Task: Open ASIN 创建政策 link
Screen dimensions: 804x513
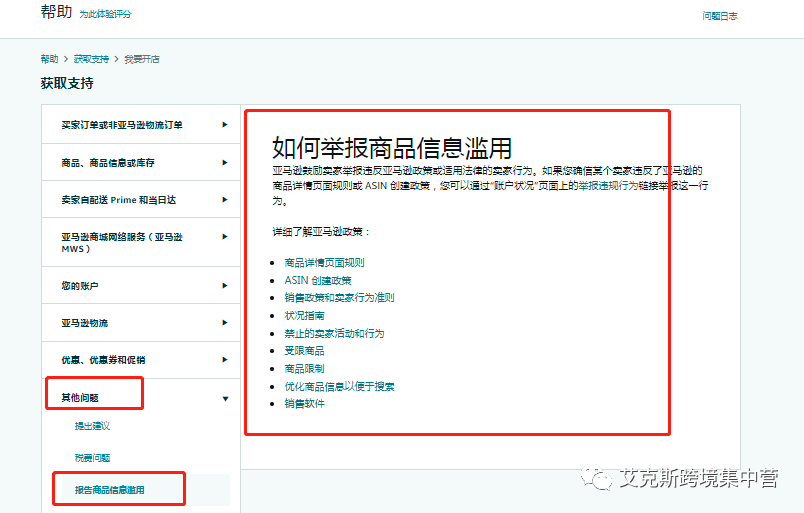Action: pos(318,280)
